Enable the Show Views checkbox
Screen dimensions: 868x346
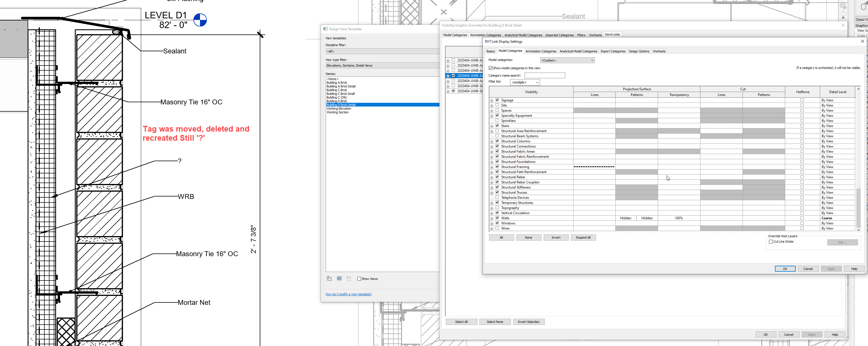pos(359,279)
